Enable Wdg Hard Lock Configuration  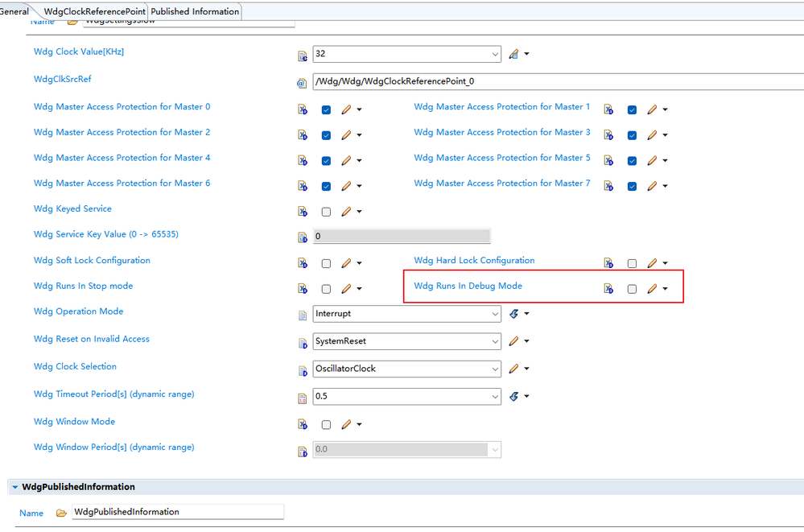pos(633,264)
